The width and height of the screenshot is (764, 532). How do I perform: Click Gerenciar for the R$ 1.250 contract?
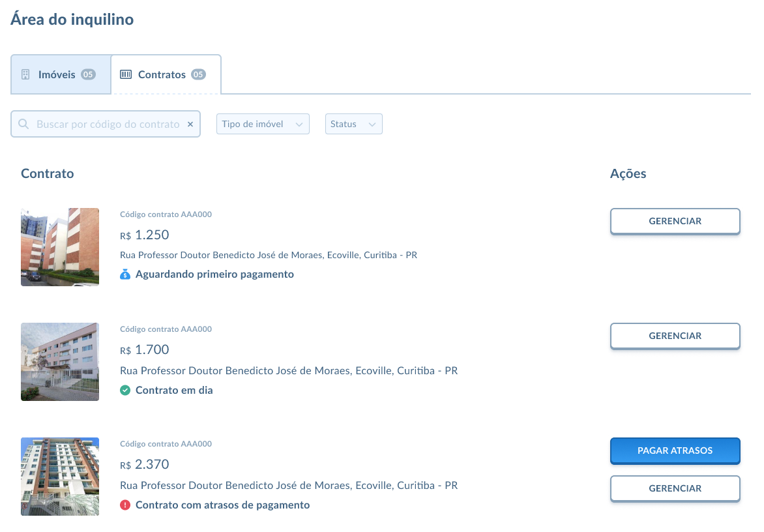pos(675,221)
